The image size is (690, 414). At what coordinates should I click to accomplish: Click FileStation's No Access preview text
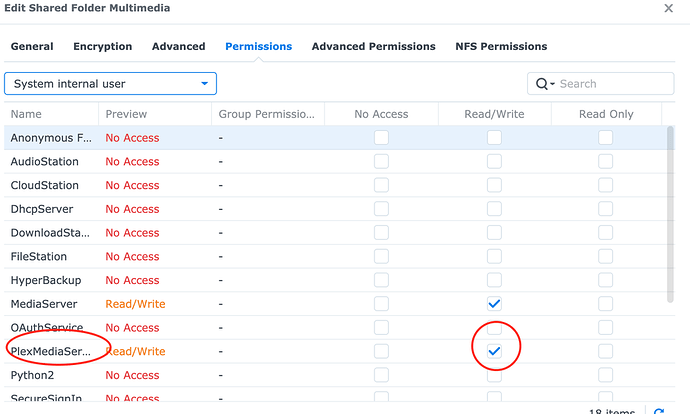pos(132,257)
